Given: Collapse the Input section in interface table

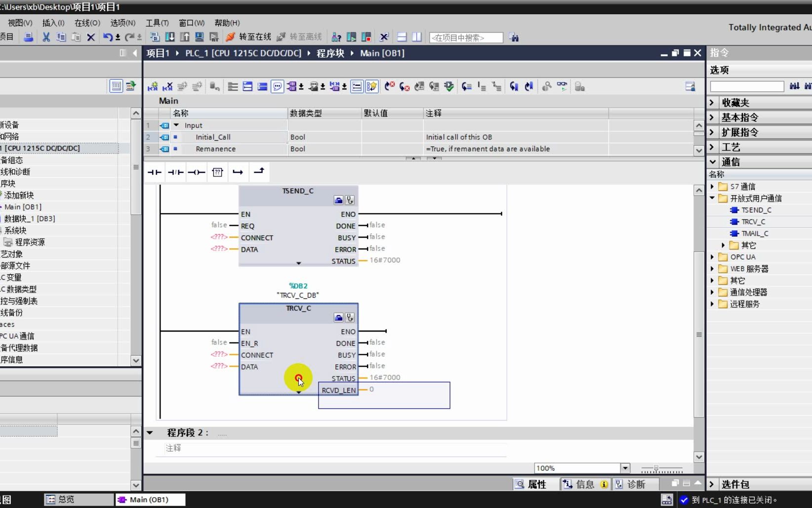Looking at the screenshot, I should tap(176, 125).
